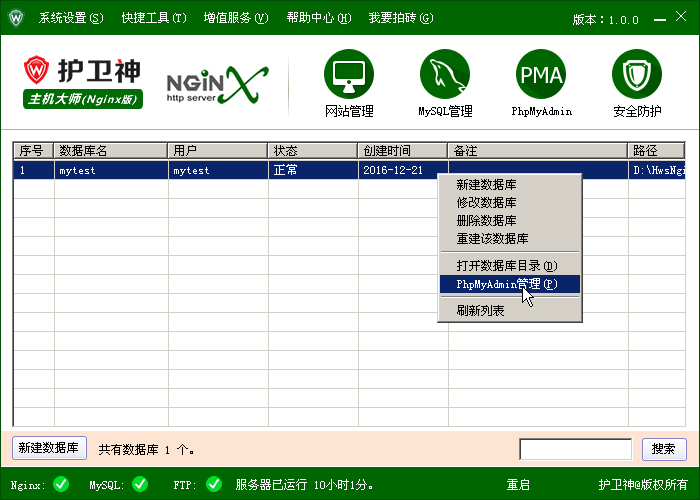
Task: Select 重建该数据库 in the context menu
Action: coord(510,238)
